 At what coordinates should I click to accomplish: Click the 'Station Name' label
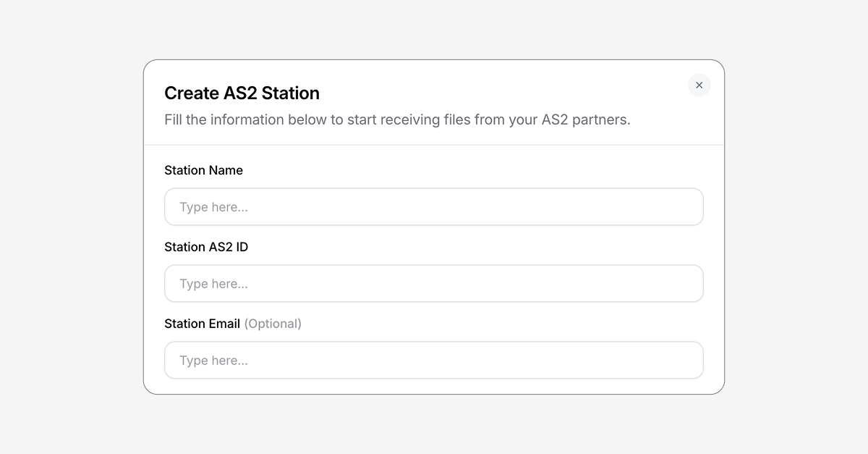(203, 170)
